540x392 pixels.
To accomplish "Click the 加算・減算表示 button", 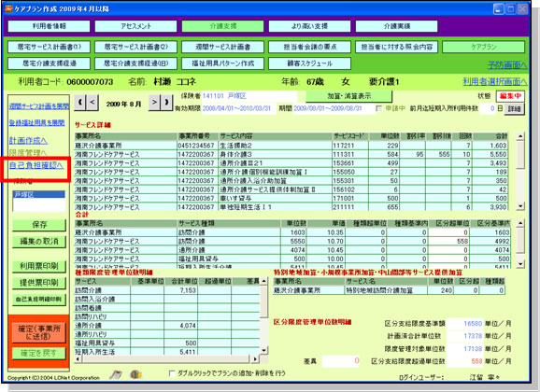I will click(x=349, y=96).
